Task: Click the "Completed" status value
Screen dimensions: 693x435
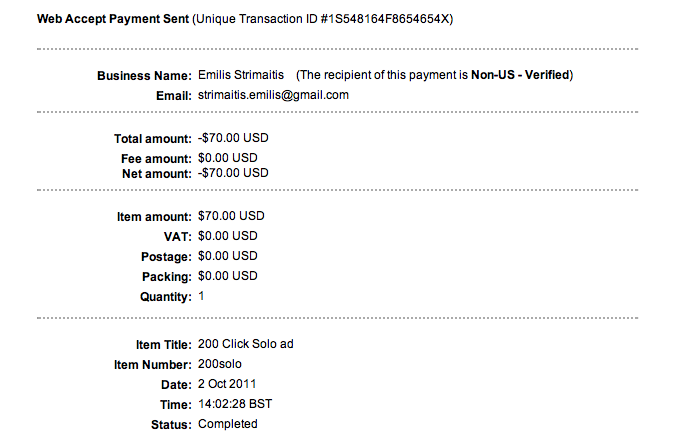Action: coord(228,424)
